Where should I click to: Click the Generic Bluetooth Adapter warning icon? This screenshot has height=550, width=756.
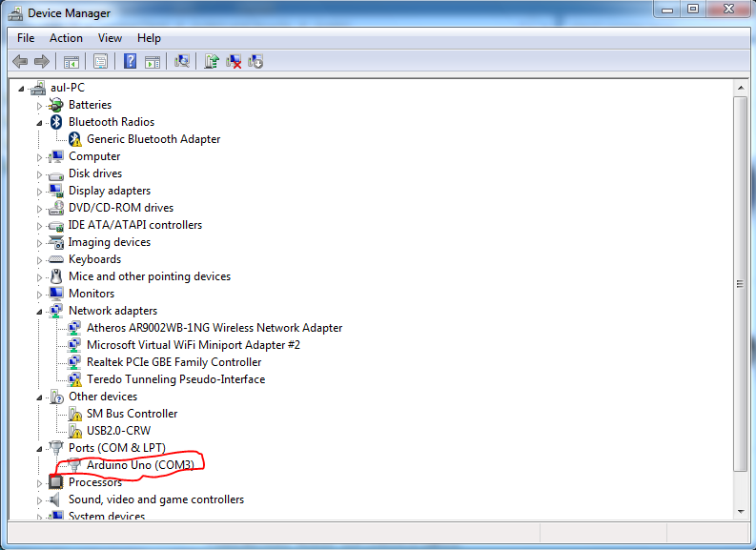pos(74,139)
